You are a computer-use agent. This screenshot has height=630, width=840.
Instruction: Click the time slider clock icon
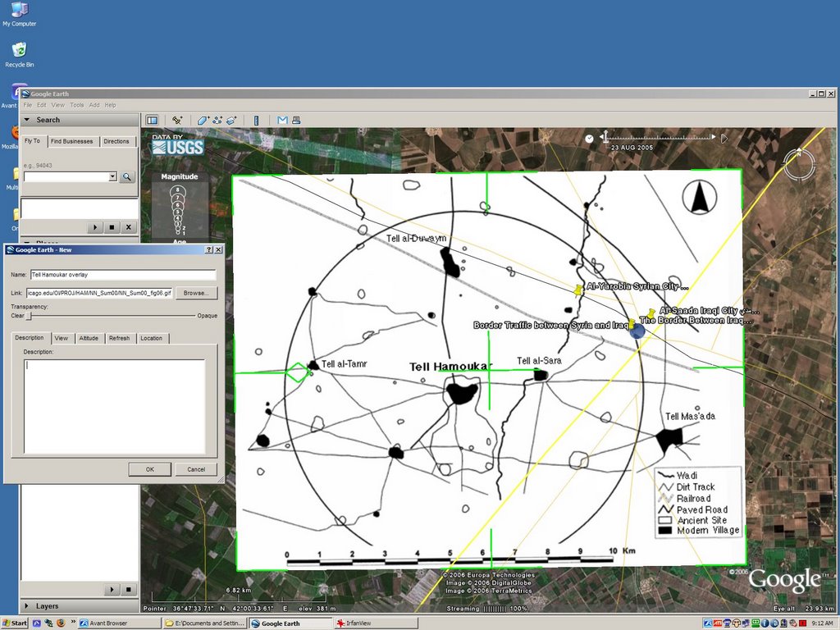pos(589,139)
